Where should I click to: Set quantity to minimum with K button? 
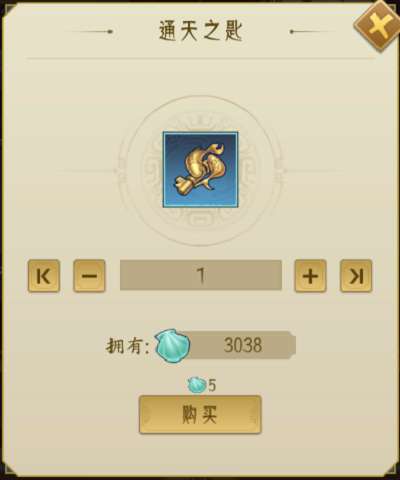pyautogui.click(x=44, y=276)
